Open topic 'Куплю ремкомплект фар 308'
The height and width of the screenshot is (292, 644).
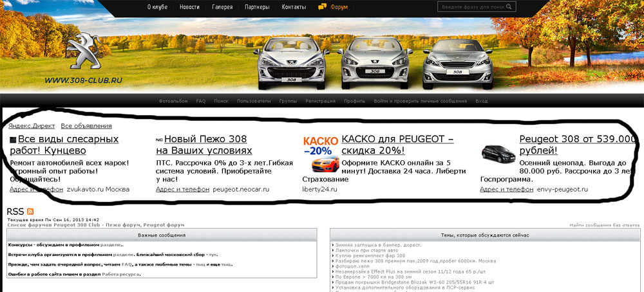tap(370, 255)
